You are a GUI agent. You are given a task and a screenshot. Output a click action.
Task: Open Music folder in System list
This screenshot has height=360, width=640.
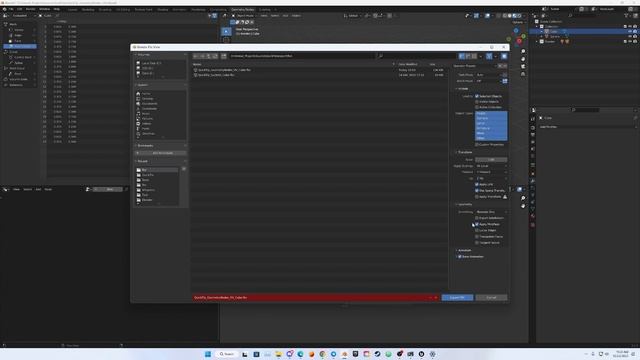click(146, 113)
